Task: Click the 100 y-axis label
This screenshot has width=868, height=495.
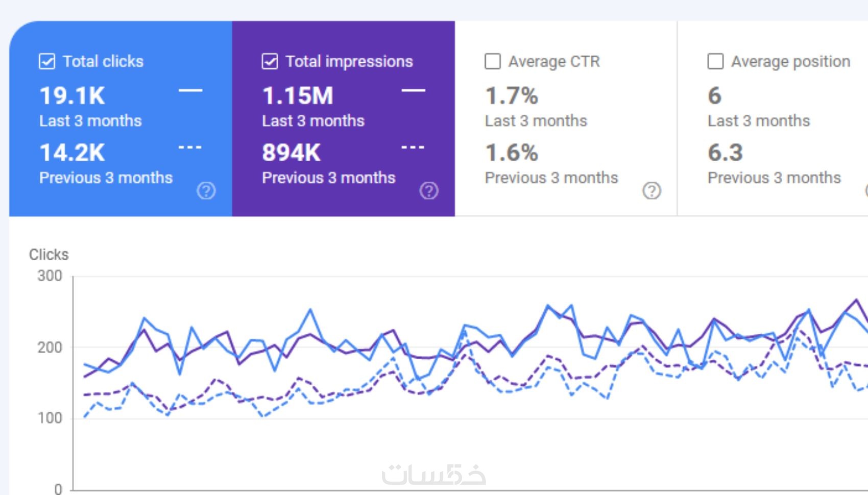Action: (x=50, y=418)
